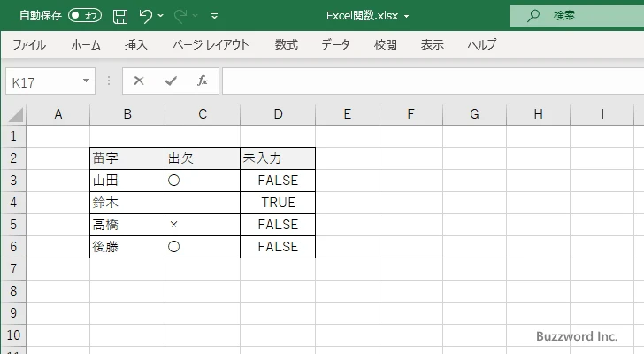Click the search magnifier icon
Image resolution: width=644 pixels, height=354 pixels.
coord(533,16)
